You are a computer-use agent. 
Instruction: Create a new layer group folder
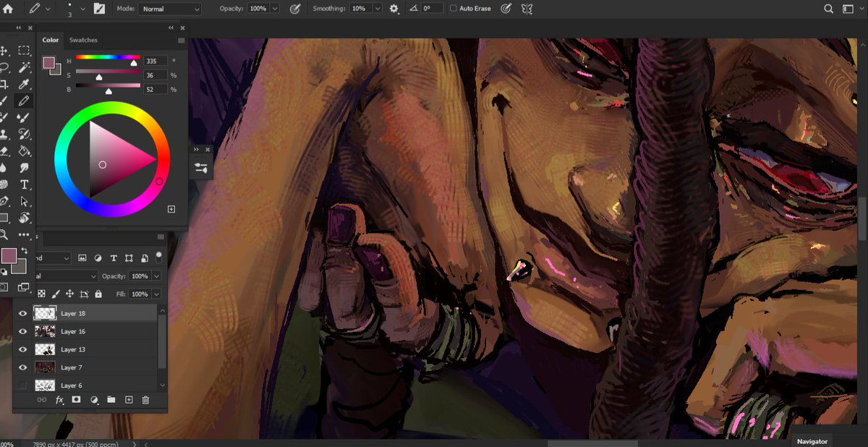(111, 399)
